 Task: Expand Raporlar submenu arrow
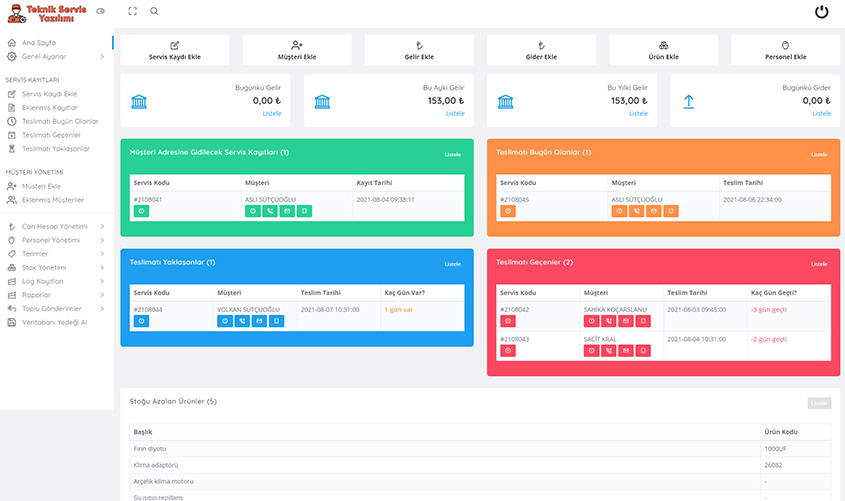[x=102, y=295]
